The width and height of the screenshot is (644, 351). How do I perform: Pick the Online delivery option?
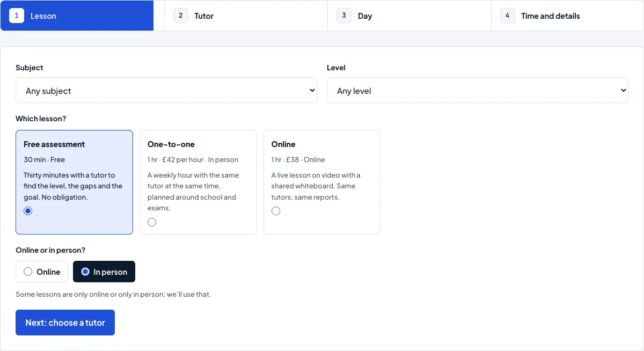42,272
